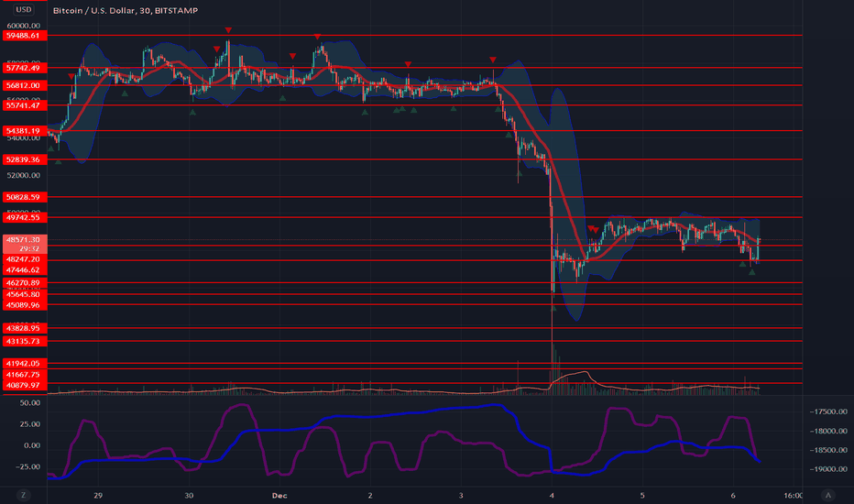854x504 pixels.
Task: Select the 48247.20 price level label
Action: pyautogui.click(x=25, y=259)
